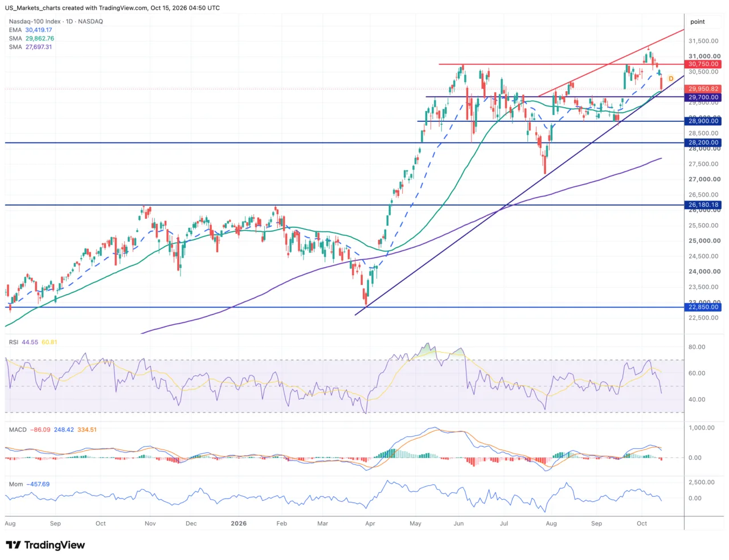
Task: Click the RSI value 44.55
Action: pos(30,342)
